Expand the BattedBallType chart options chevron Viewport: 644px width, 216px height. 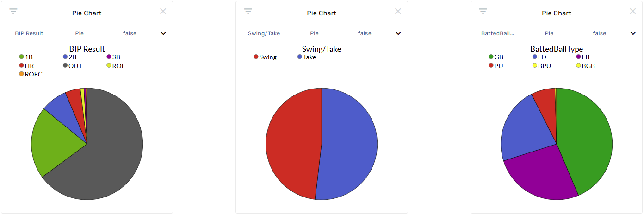[633, 33]
